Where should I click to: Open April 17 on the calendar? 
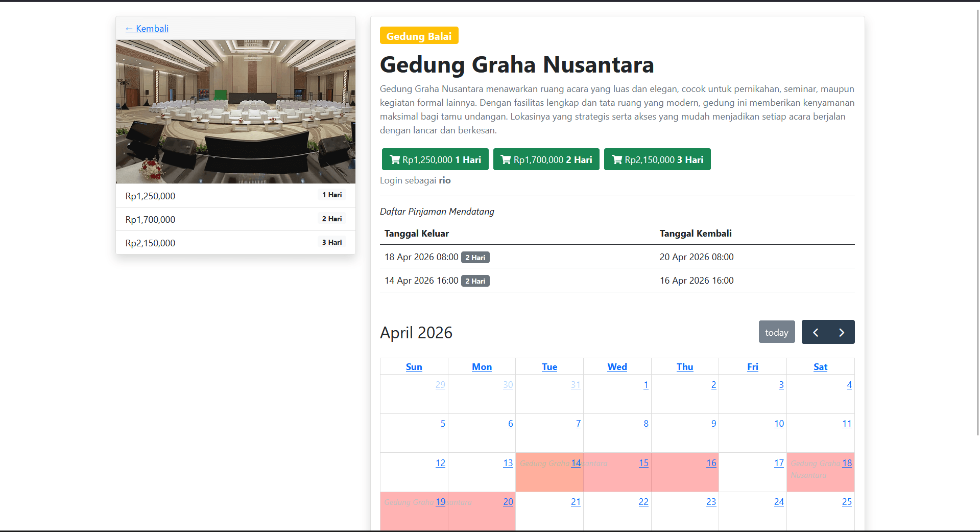(779, 463)
